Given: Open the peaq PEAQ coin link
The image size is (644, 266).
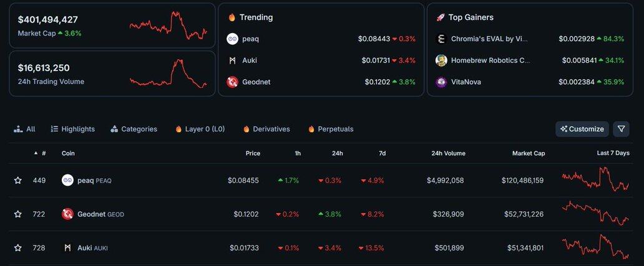Looking at the screenshot, I should click(94, 181).
